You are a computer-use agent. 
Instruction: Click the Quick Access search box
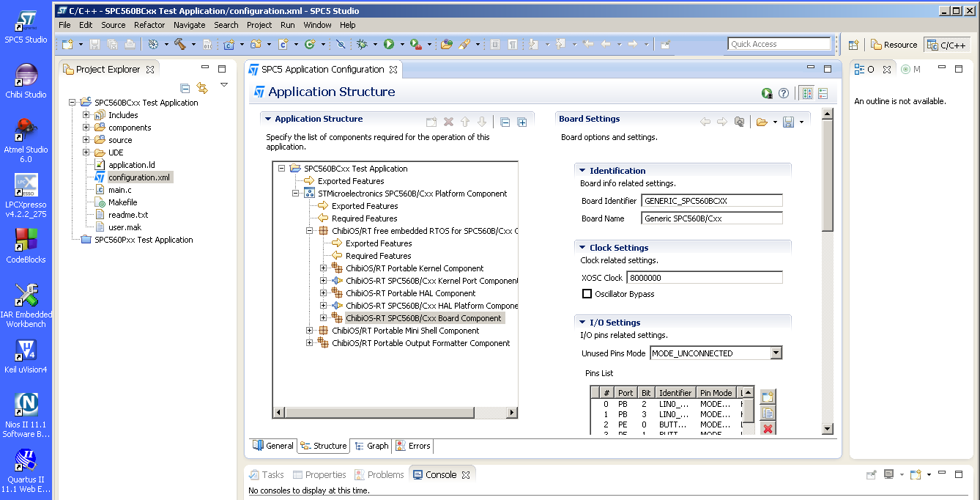click(779, 44)
